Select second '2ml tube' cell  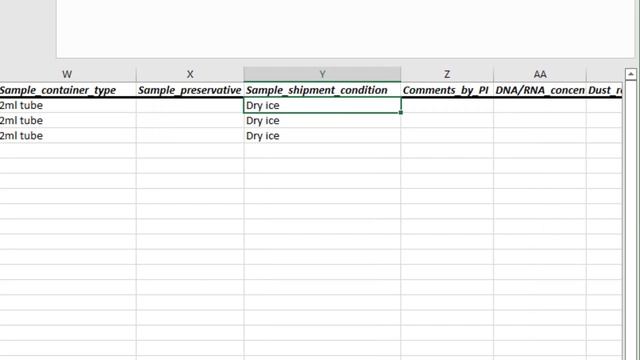click(x=68, y=120)
